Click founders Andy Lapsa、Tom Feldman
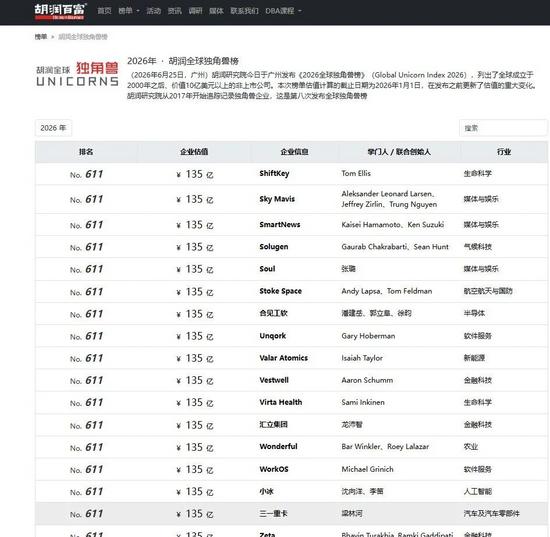Image resolution: width=550 pixels, height=537 pixels. pos(387,291)
